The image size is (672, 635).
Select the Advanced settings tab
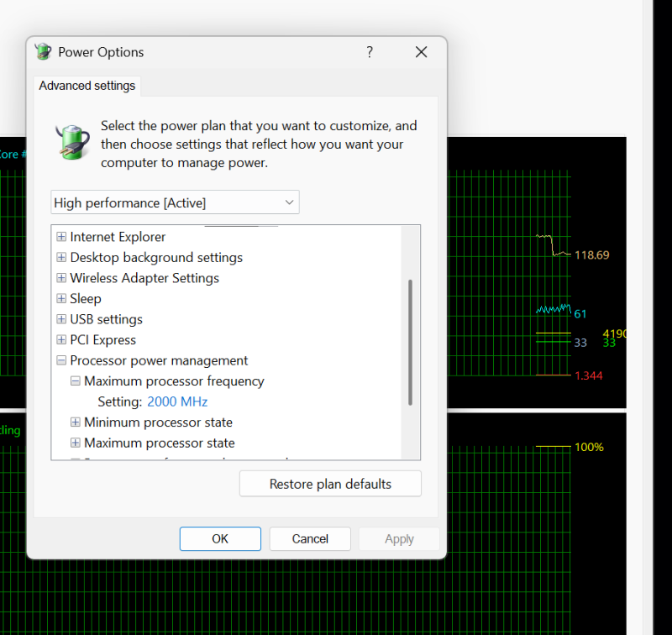[x=87, y=86]
